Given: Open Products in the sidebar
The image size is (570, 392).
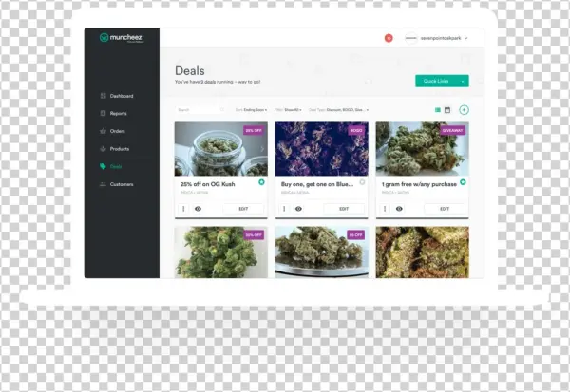Looking at the screenshot, I should pos(119,149).
